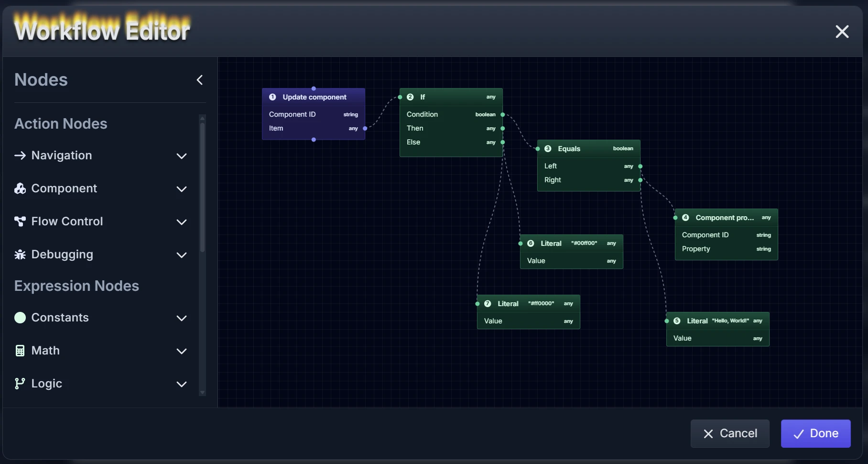The image size is (868, 464).
Task: Click the Nodes panel scrollbar thumb
Action: point(203,187)
